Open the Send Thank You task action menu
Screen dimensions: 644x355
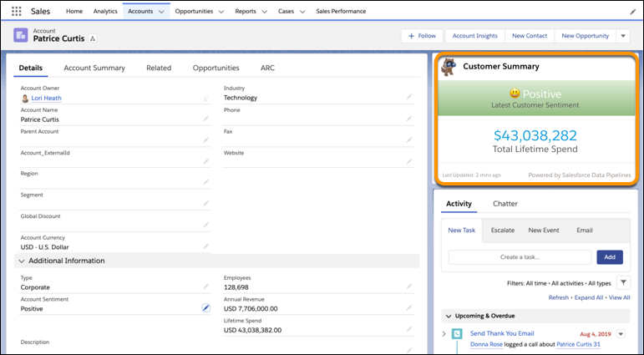(x=621, y=333)
